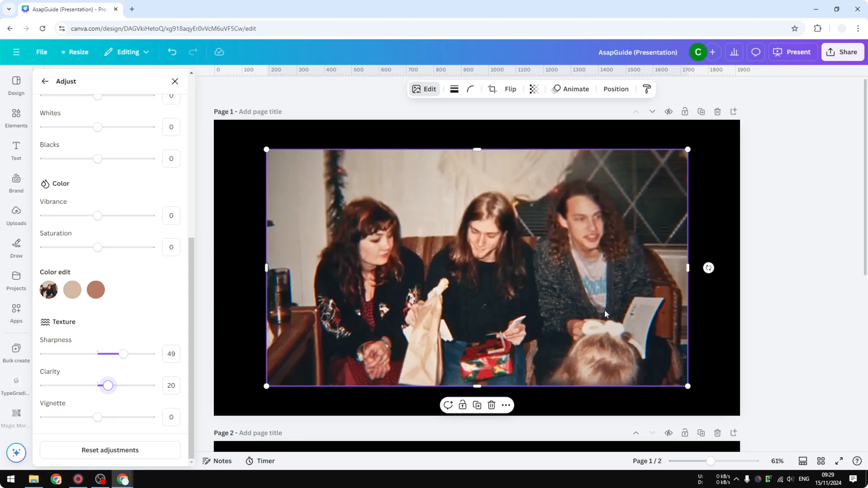This screenshot has height=488, width=868.
Task: Add a comment on the selected photo
Action: pos(448,405)
